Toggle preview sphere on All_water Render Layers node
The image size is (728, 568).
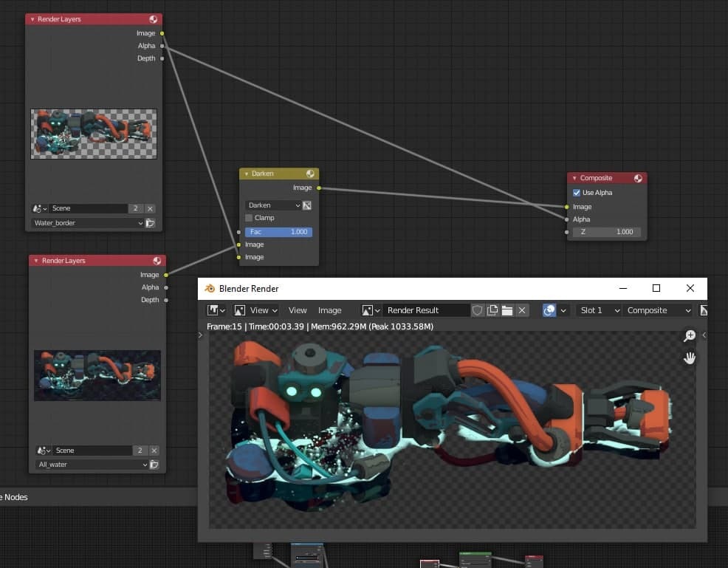pyautogui.click(x=157, y=261)
